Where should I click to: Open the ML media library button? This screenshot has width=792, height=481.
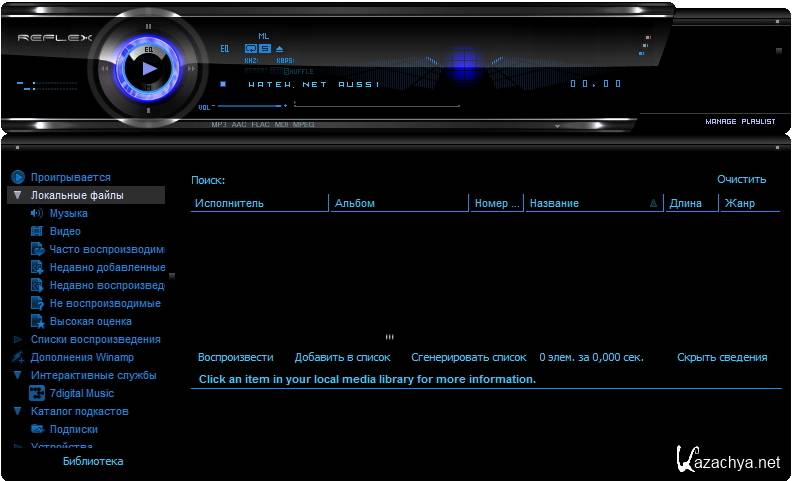(x=263, y=36)
